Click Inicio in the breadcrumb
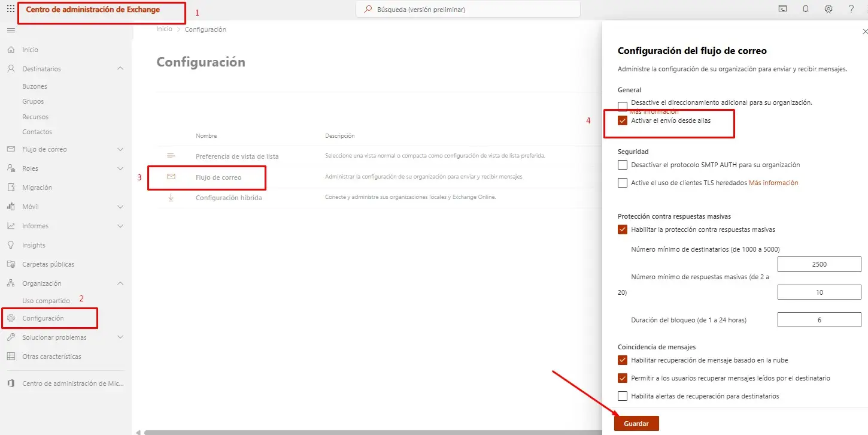 pos(164,29)
